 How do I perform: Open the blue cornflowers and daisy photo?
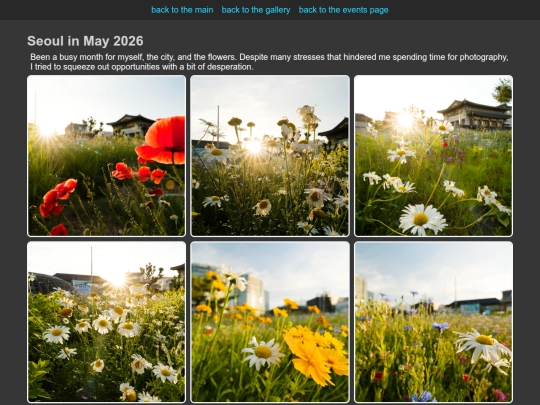(434, 322)
